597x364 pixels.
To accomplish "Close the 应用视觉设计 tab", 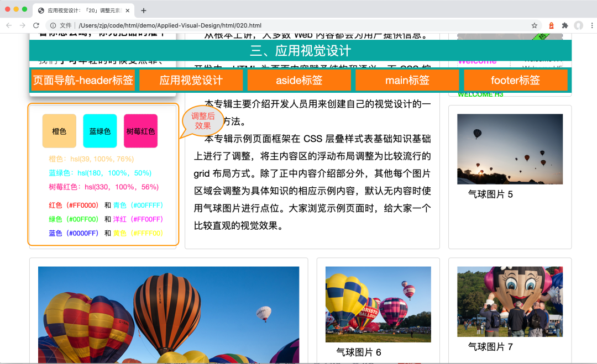I will (127, 10).
